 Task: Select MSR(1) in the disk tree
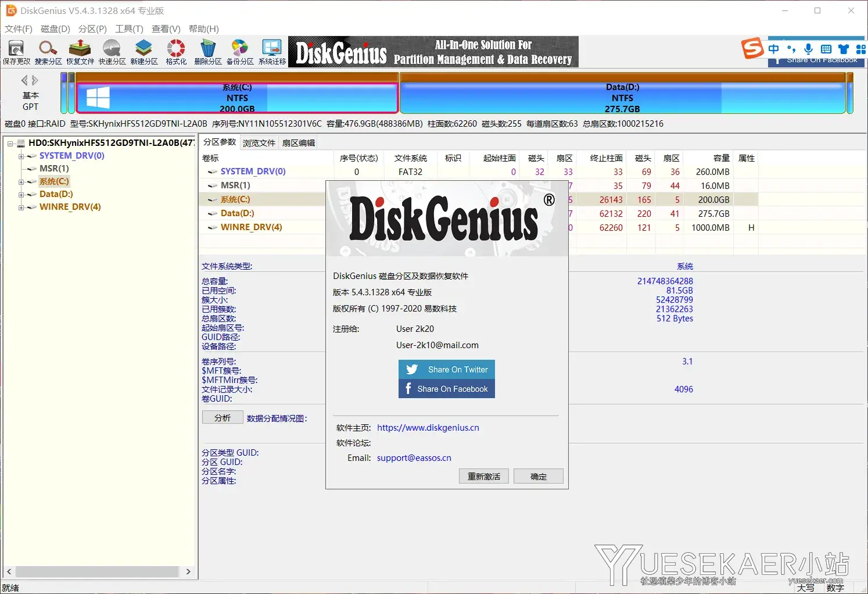pyautogui.click(x=54, y=169)
